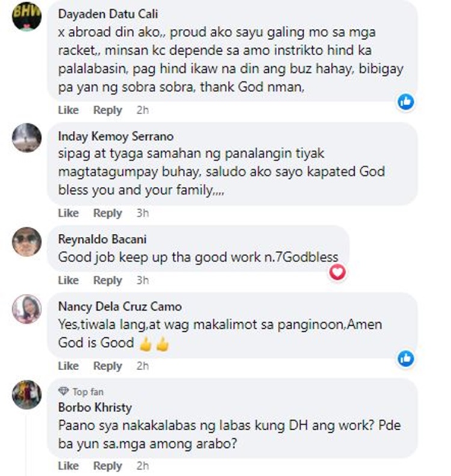Open Dayaden Datu Cali's profile picture
451x476 pixels.
click(26, 16)
